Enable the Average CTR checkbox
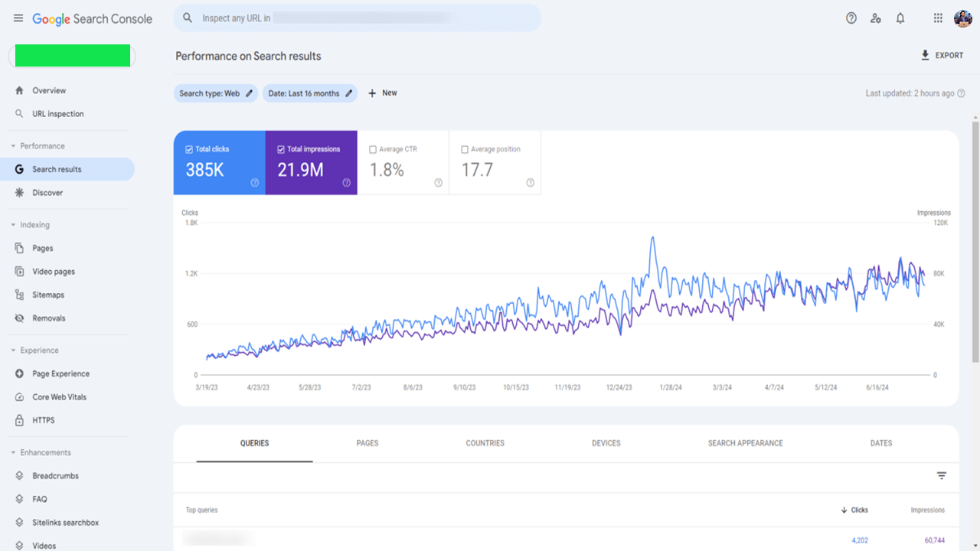The width and height of the screenshot is (980, 551). click(x=373, y=149)
